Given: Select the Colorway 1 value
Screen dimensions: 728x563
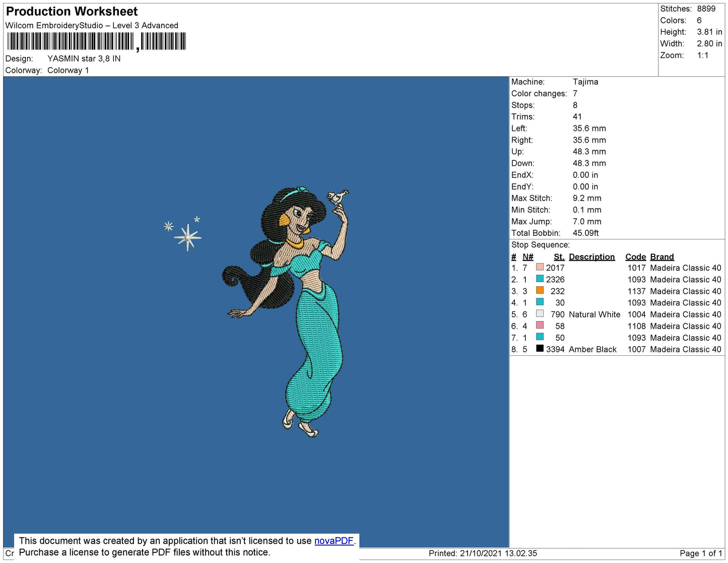Looking at the screenshot, I should tap(68, 70).
